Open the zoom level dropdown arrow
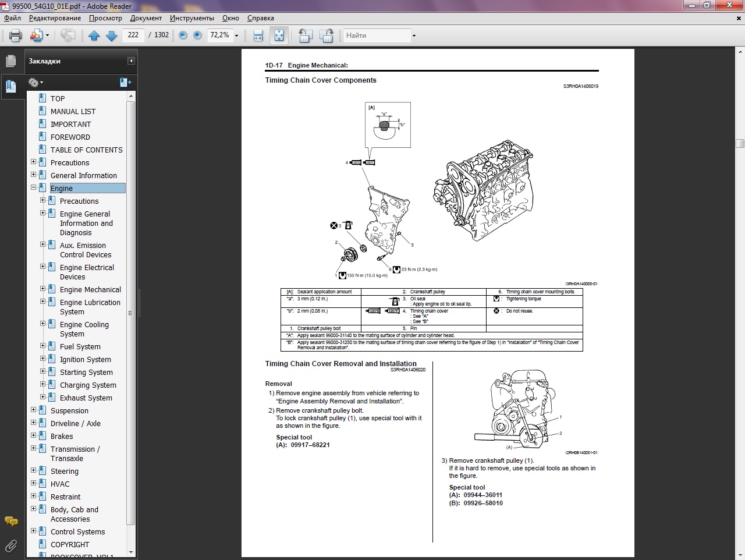 236,36
